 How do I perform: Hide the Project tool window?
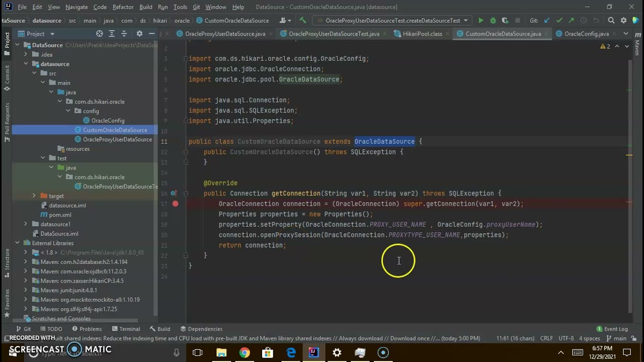pos(152,34)
